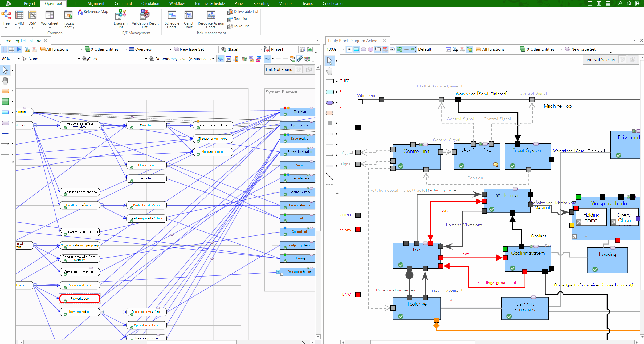Click the search magnifier icon in title bar
This screenshot has height=344, width=644.
[620, 3]
